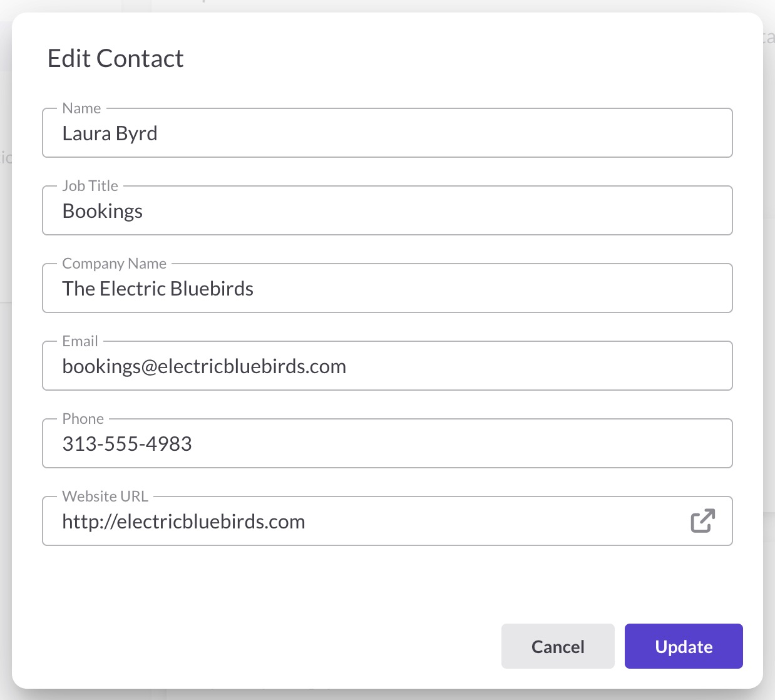Image resolution: width=775 pixels, height=700 pixels.
Task: Open the website URL external link icon
Action: tap(702, 521)
